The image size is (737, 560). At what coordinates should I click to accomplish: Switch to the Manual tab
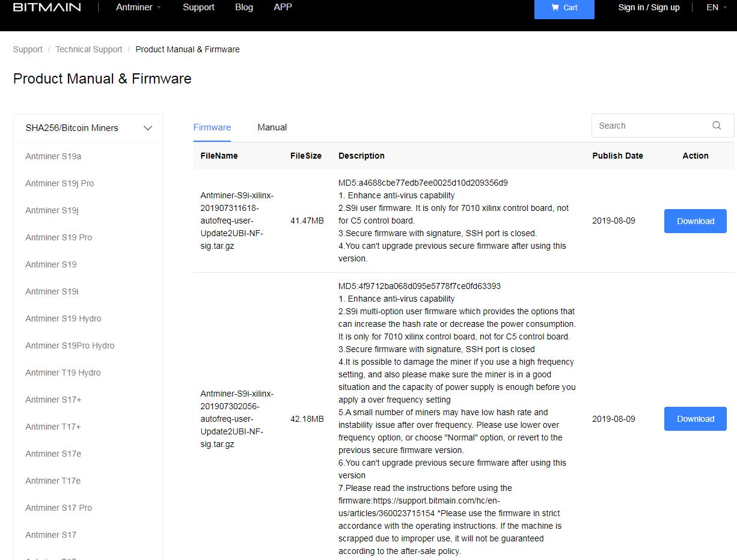[272, 127]
